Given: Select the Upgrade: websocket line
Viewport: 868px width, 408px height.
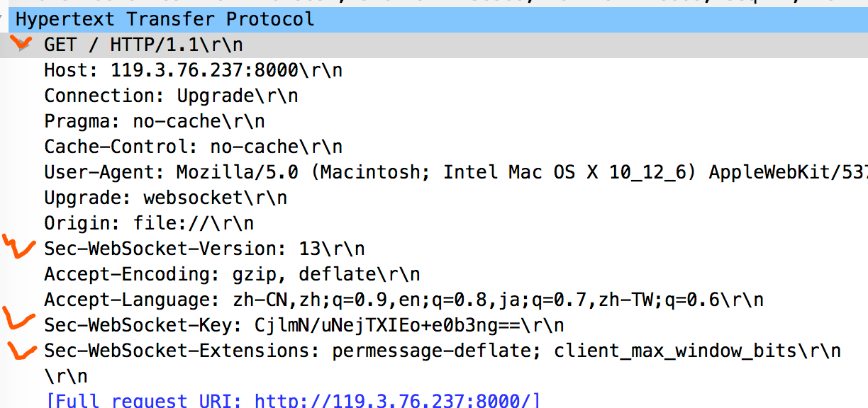Looking at the screenshot, I should 165,198.
